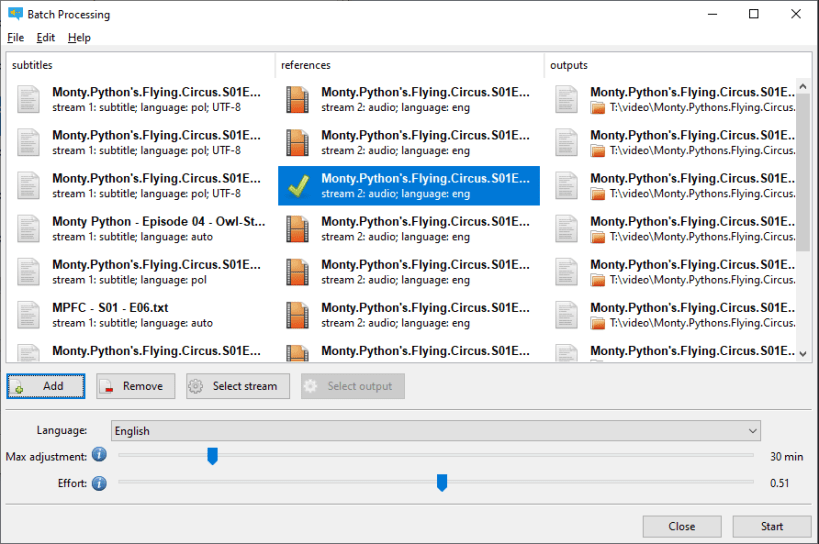Click the sixth output folder icon

[598, 323]
